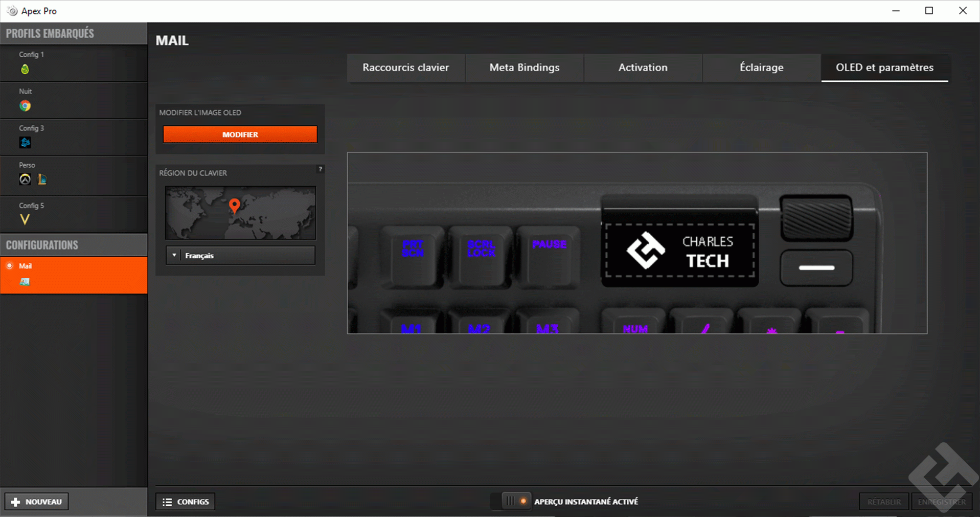Click the Chrome icon under Nuit profile

pyautogui.click(x=25, y=106)
